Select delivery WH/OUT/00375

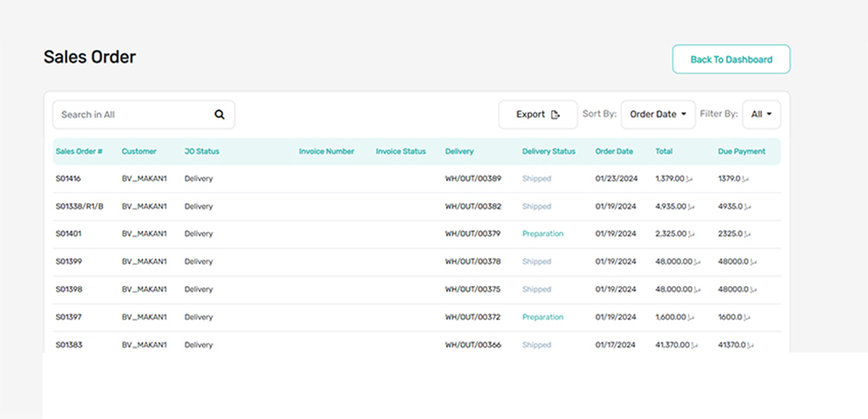click(473, 289)
